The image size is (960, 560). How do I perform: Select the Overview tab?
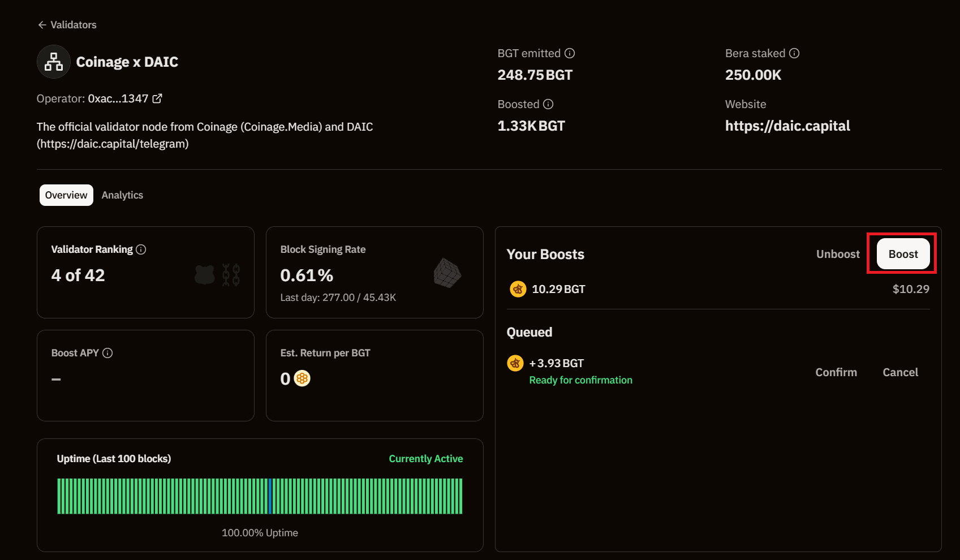[66, 195]
